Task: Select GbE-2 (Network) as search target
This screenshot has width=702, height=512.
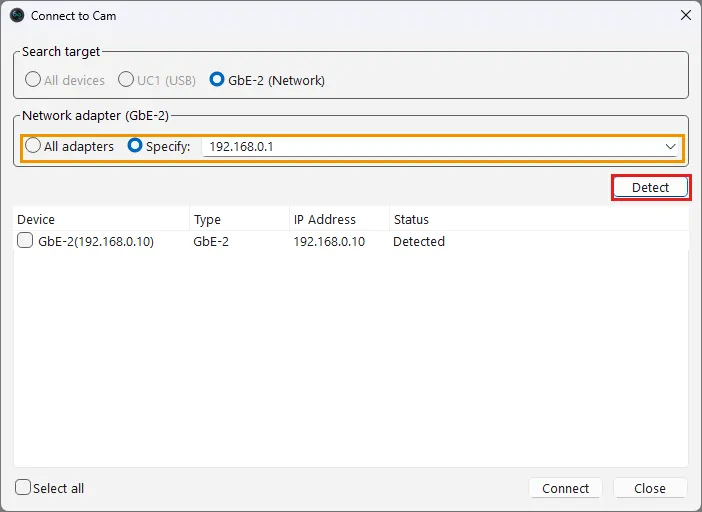Action: coord(267,80)
